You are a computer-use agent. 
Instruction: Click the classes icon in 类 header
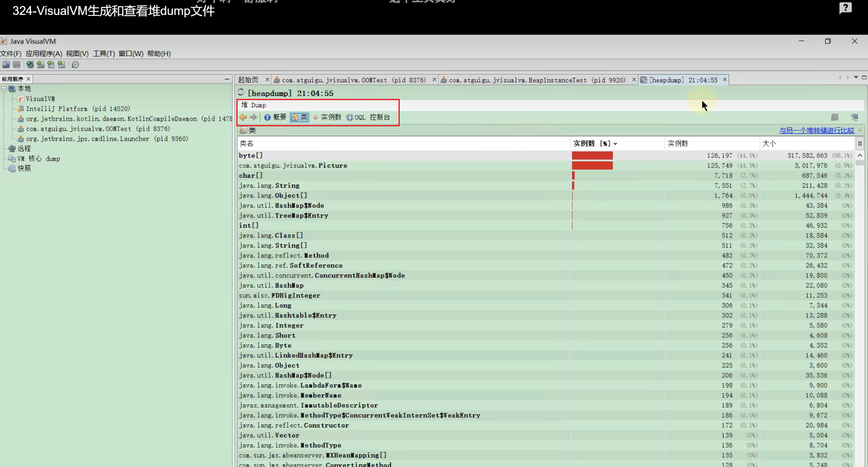coord(243,130)
